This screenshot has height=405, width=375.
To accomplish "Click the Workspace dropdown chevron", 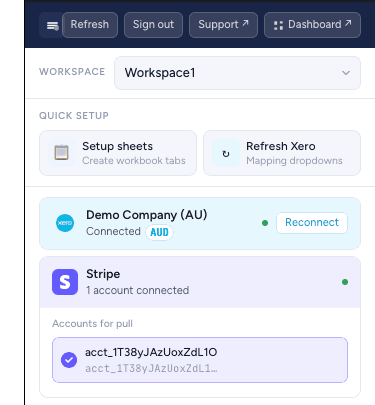I will click(x=346, y=73).
